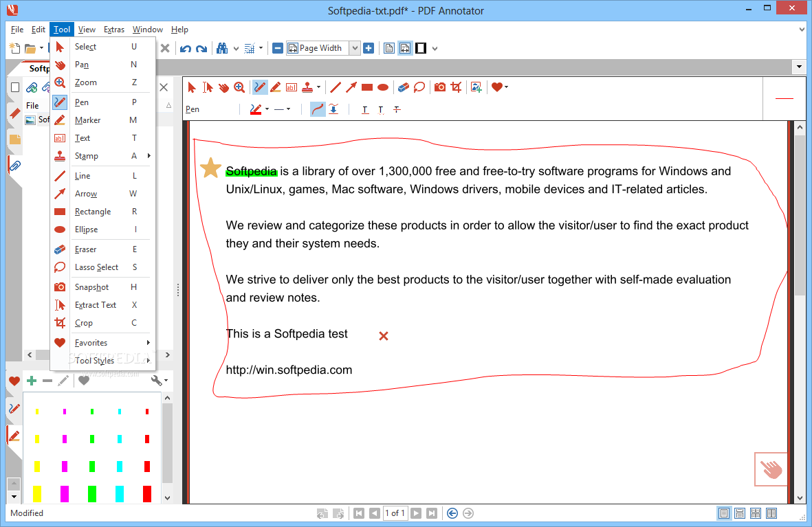This screenshot has width=812, height=527.
Task: Select the large cyan marker swatch
Action: (x=120, y=494)
